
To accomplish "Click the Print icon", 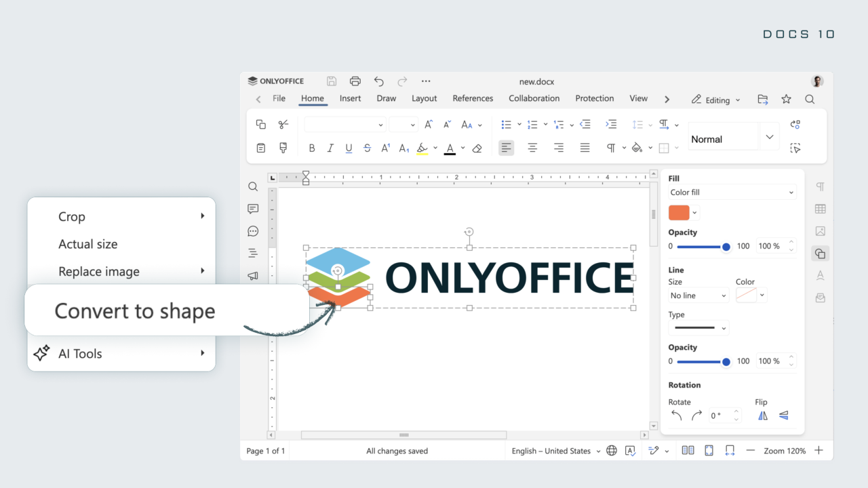I will pos(355,81).
